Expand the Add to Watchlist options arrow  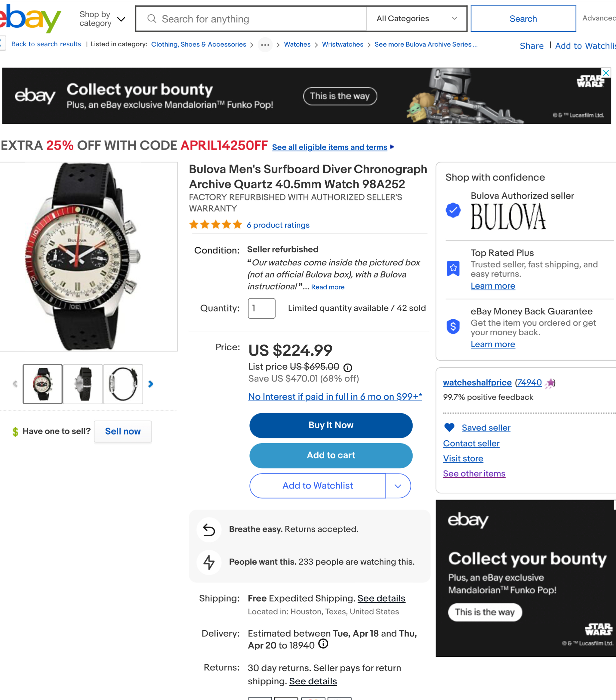398,486
